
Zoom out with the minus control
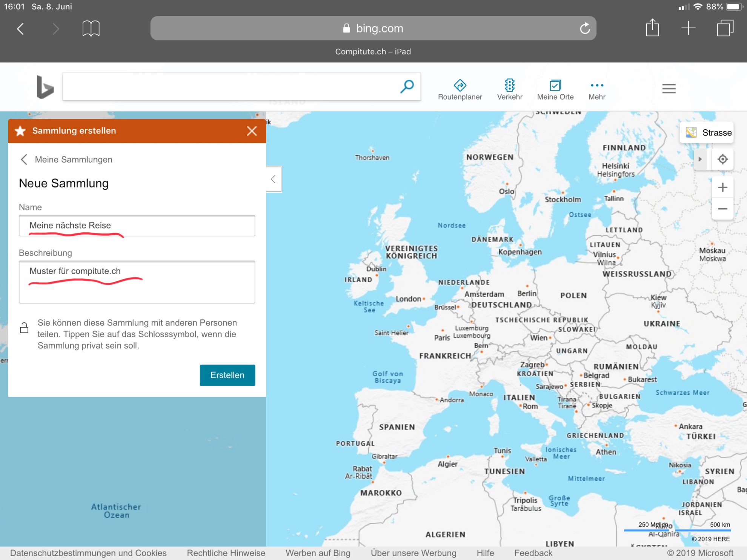coord(722,209)
